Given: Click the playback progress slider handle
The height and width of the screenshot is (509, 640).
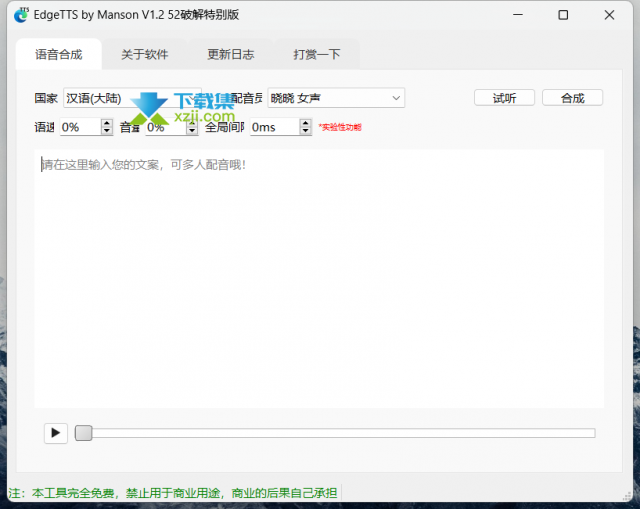Looking at the screenshot, I should (x=84, y=433).
